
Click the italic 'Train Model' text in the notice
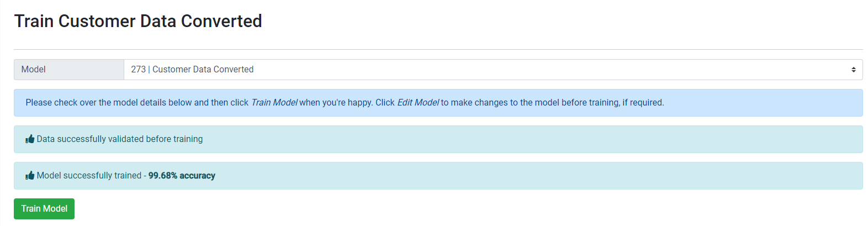tap(274, 103)
